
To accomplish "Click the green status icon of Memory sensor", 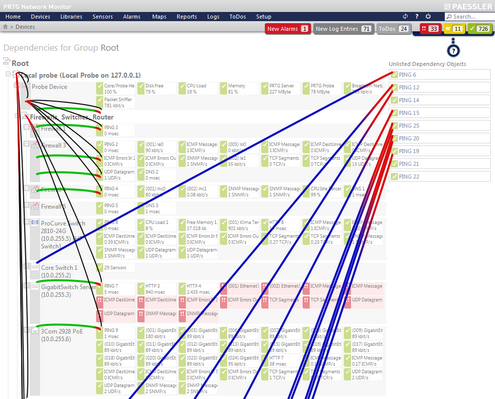I will 223,88.
